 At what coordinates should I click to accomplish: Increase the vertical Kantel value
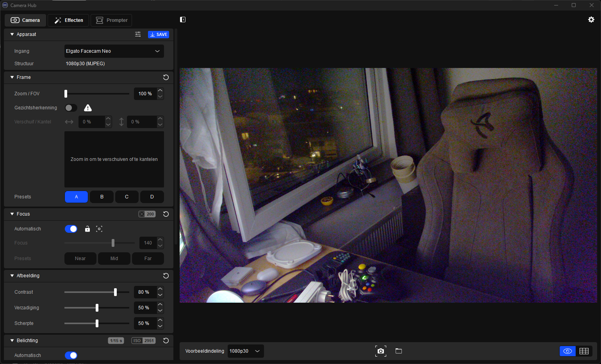pos(160,119)
